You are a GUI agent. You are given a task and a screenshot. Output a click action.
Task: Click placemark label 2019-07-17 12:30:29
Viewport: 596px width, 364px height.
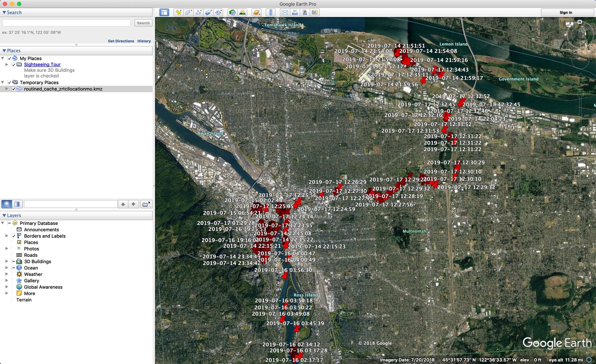click(x=456, y=163)
